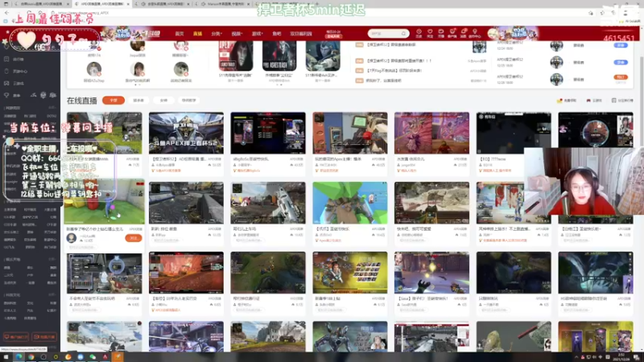Open the orange highlighted taskbar app icon
Screen dimensions: 644x362
(118, 357)
